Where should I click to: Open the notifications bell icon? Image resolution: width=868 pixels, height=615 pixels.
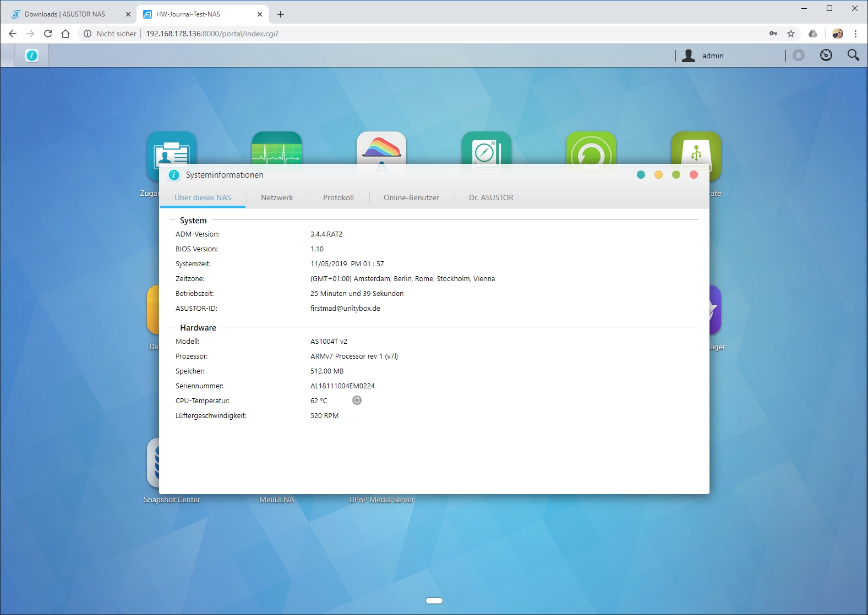point(799,55)
